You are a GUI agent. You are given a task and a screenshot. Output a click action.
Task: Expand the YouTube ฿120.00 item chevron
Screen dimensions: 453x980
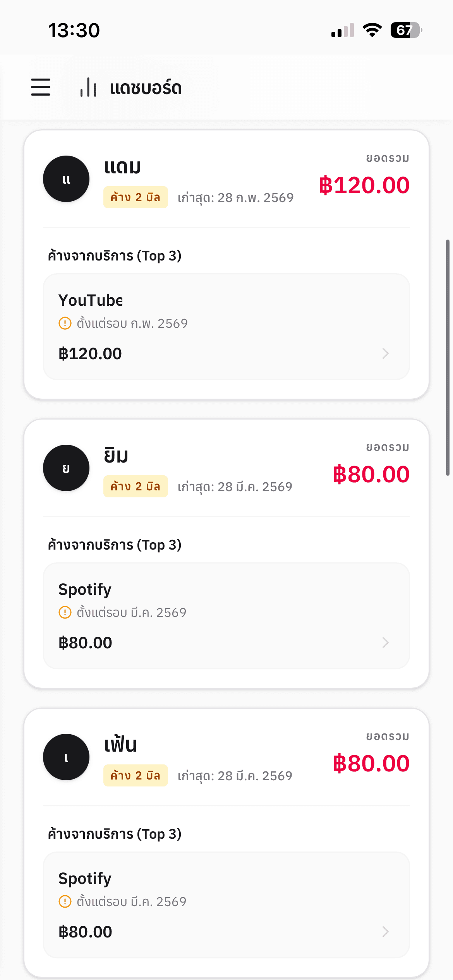(x=385, y=353)
